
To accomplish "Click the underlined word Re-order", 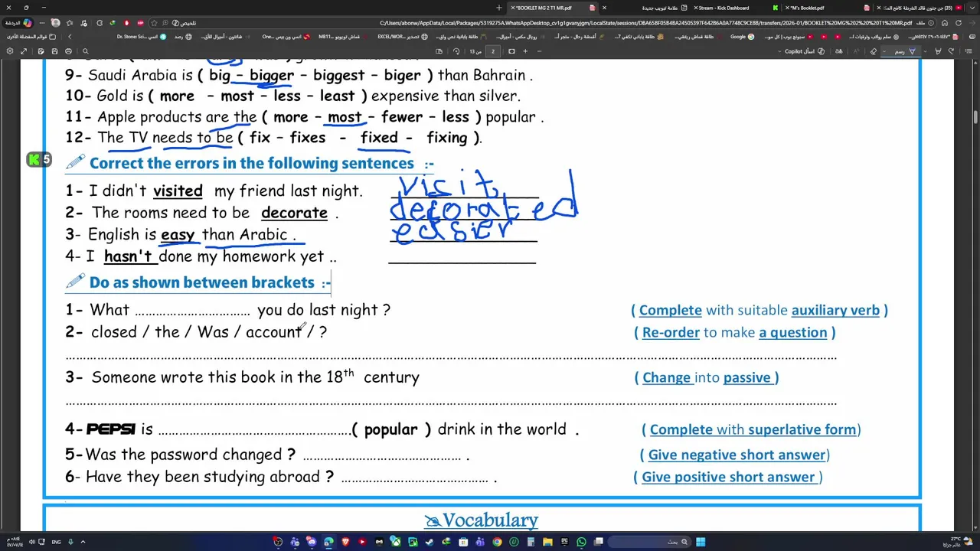I will coord(671,332).
